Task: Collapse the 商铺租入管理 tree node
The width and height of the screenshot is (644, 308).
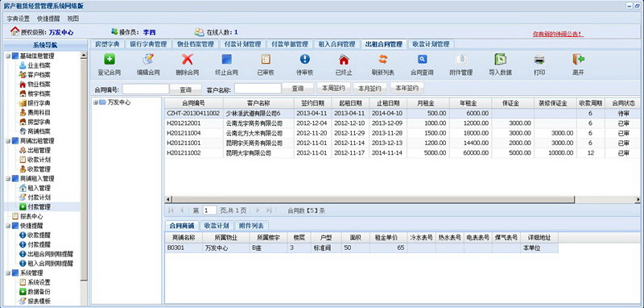Action: click(8, 178)
